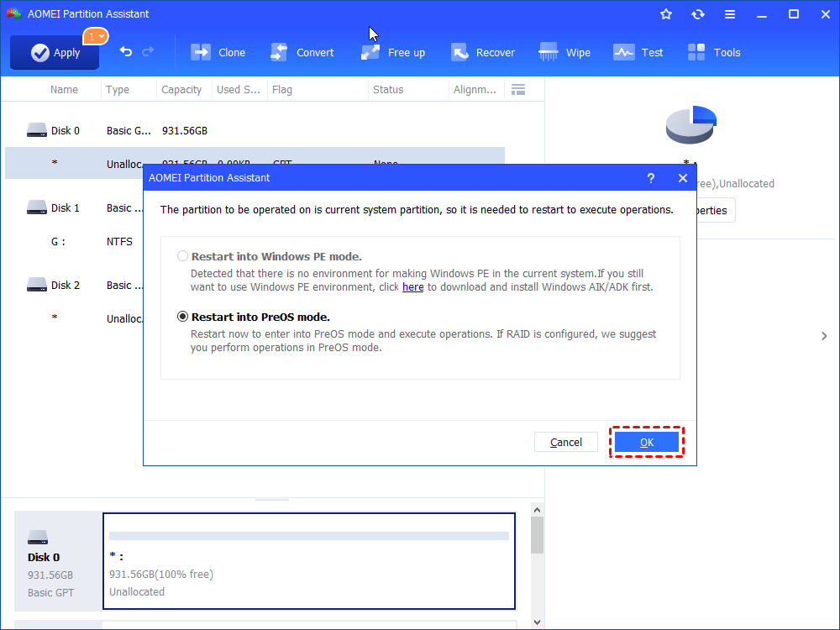The image size is (840, 630).
Task: Click the Disk 0 icon in disk map
Action: click(38, 537)
